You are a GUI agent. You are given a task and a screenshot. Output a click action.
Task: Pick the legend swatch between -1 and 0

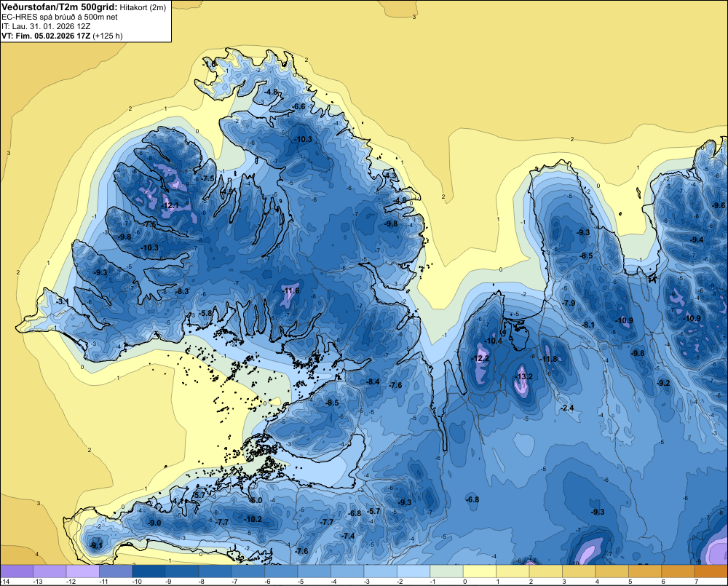pyautogui.click(x=447, y=571)
